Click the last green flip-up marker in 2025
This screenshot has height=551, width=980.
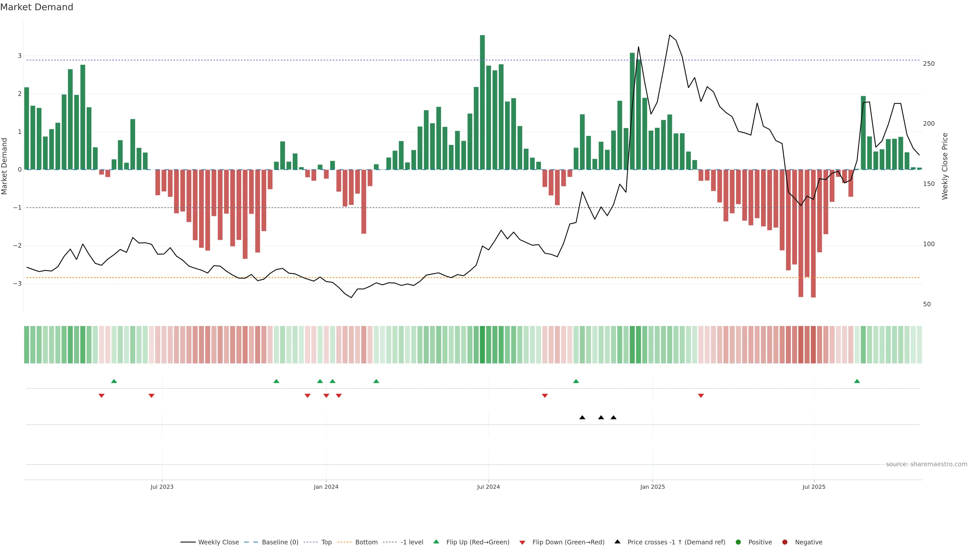[857, 381]
